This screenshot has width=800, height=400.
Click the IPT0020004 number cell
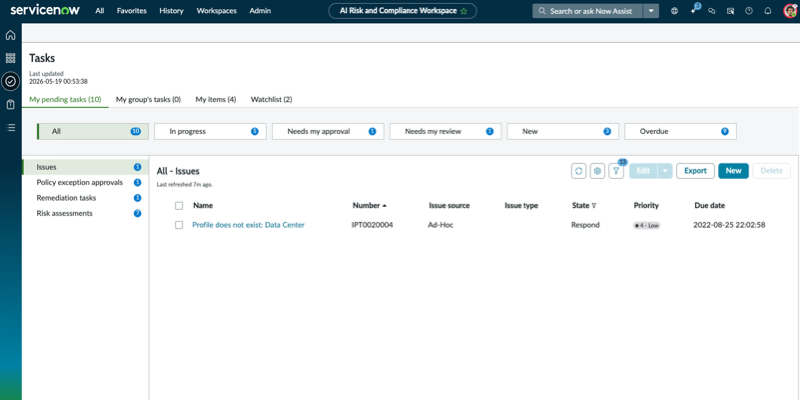[372, 225]
